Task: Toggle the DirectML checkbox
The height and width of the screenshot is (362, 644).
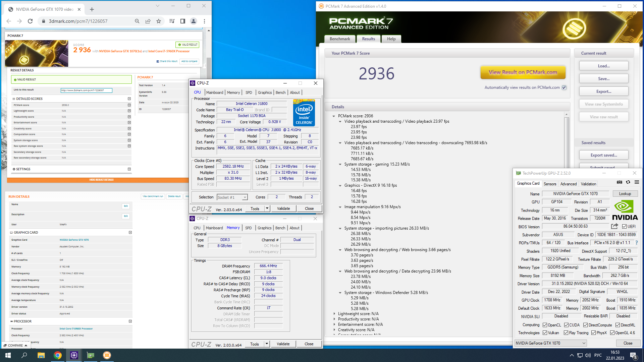Action: (618, 325)
